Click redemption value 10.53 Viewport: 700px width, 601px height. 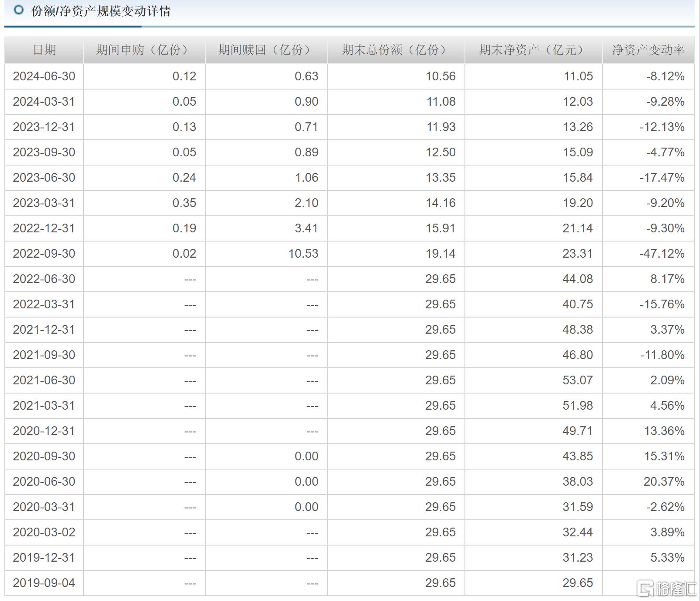coord(303,254)
